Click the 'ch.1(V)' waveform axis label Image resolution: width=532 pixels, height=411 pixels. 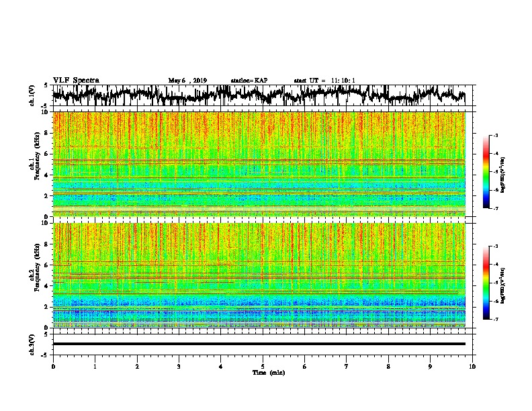click(32, 95)
